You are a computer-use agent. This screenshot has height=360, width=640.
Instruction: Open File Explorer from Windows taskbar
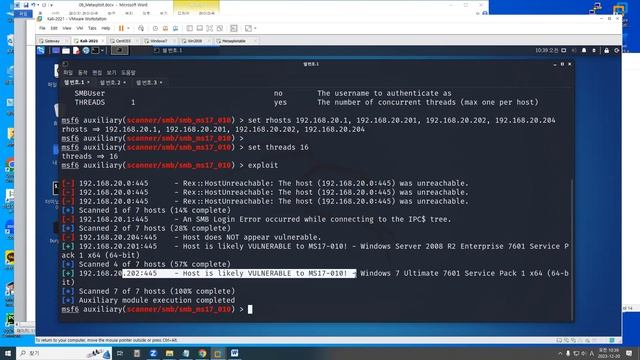click(169, 353)
